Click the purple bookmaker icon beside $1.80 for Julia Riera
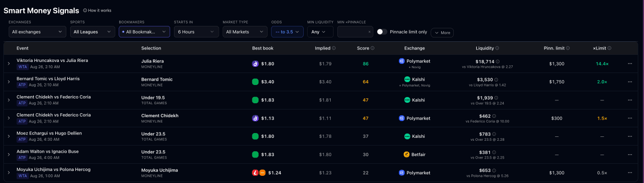This screenshot has height=183, width=644. tap(255, 63)
